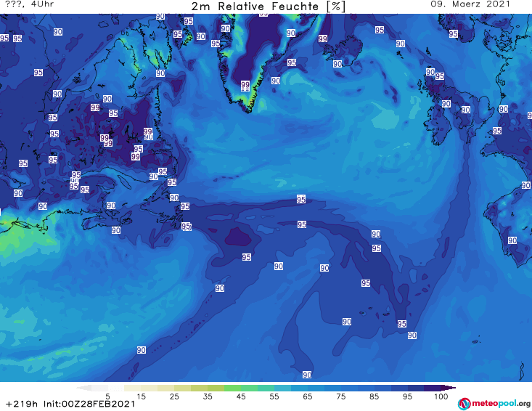
Task: Click the meteopool.org logo
Action: pyautogui.click(x=494, y=404)
